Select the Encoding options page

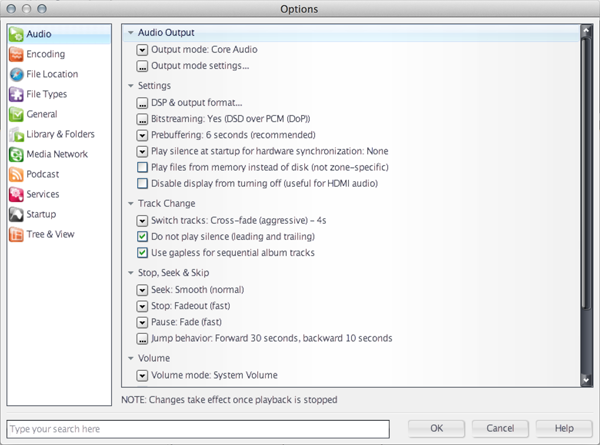59,54
